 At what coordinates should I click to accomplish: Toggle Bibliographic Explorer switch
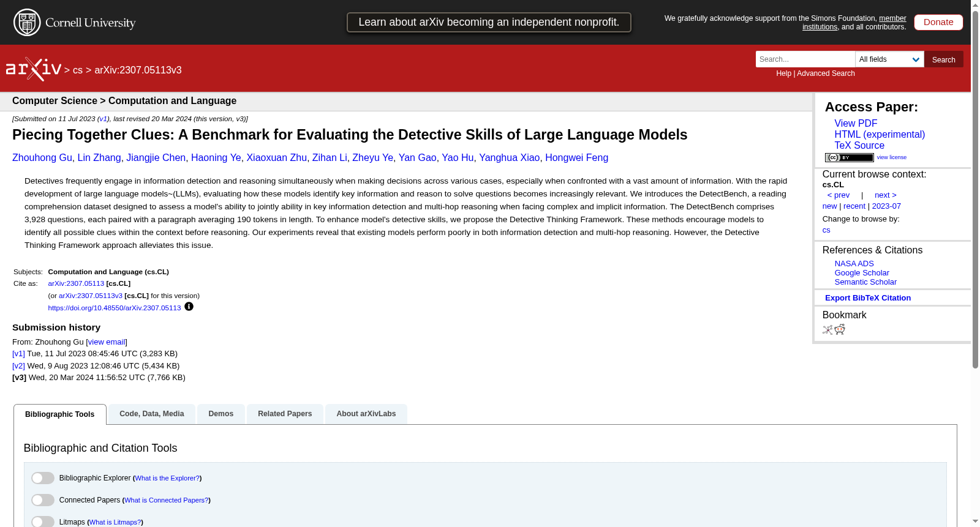coord(43,478)
